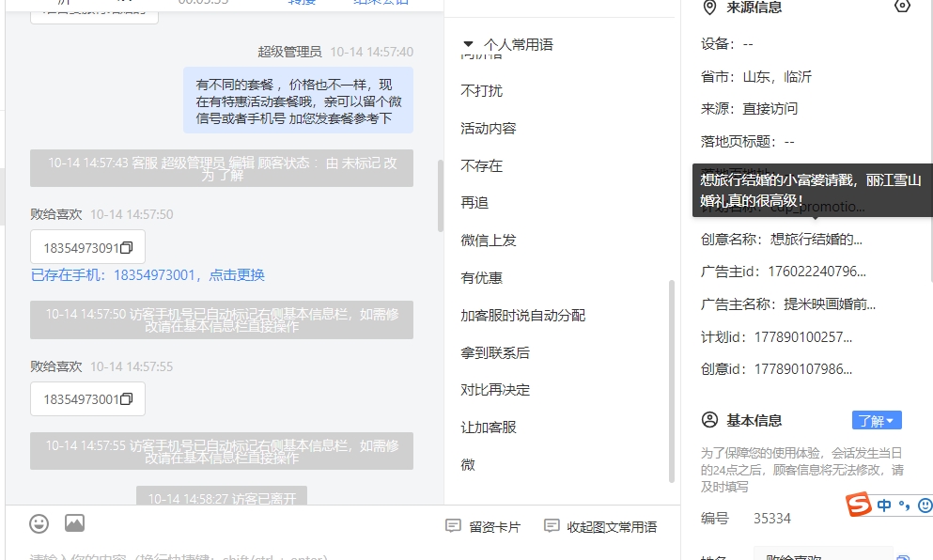The height and width of the screenshot is (560, 933).
Task: Open the 了解 customer status dropdown
Action: [x=877, y=420]
